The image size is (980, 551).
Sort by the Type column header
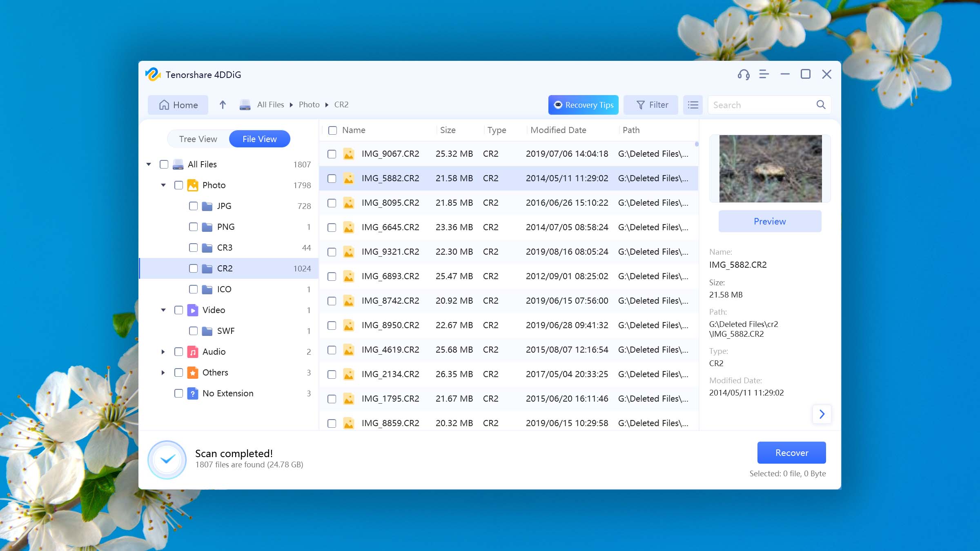coord(497,130)
